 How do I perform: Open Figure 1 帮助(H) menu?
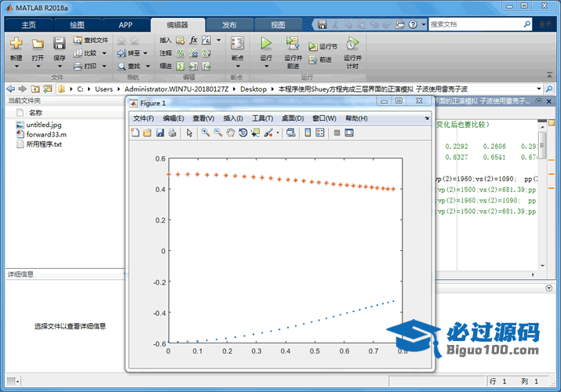(x=356, y=118)
